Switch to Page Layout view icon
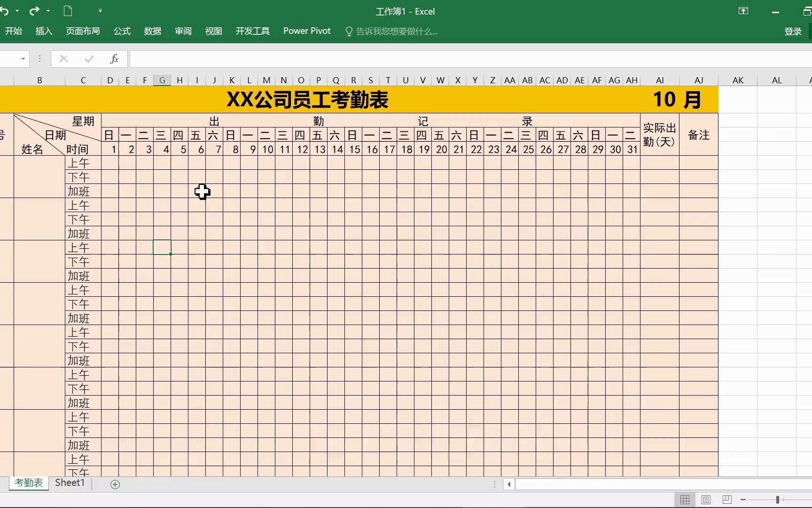 pos(706,500)
